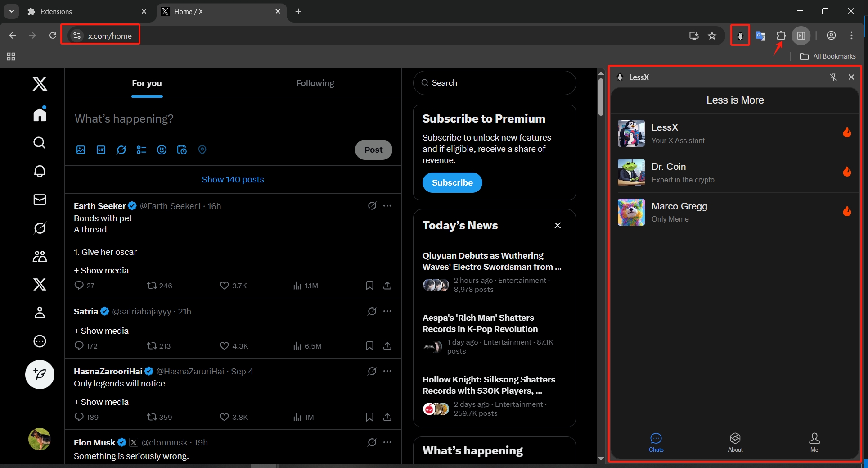This screenshot has width=868, height=468.
Task: Open the About tab in LessX
Action: tap(734, 442)
